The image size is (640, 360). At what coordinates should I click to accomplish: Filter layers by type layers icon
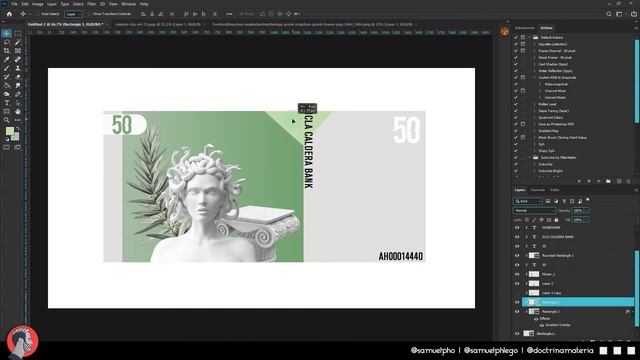[x=564, y=201]
